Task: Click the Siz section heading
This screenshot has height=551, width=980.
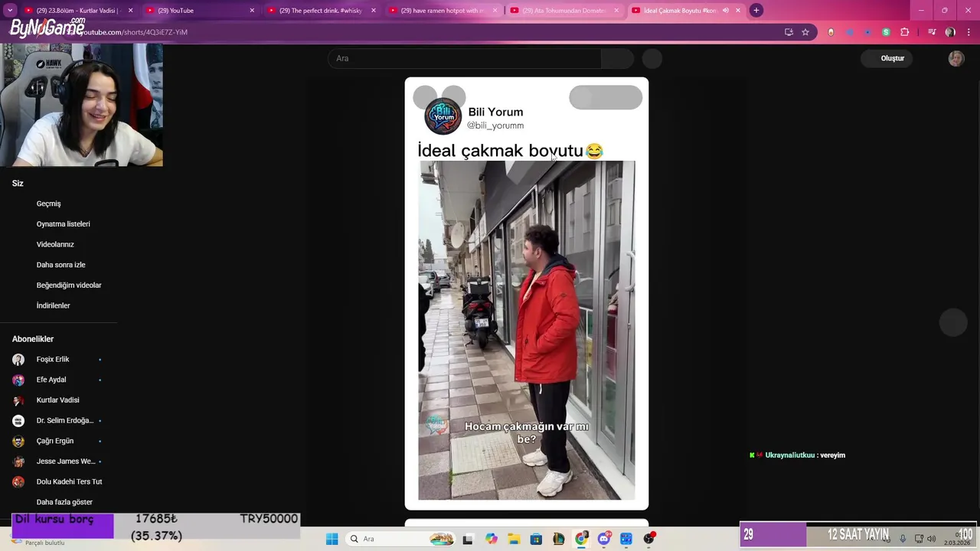Action: (x=18, y=184)
